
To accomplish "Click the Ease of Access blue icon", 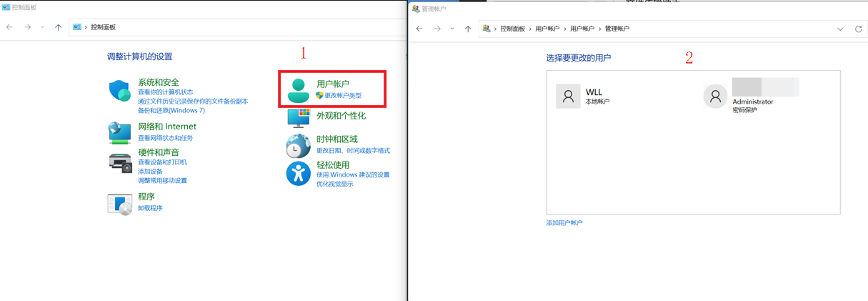I will pyautogui.click(x=298, y=174).
